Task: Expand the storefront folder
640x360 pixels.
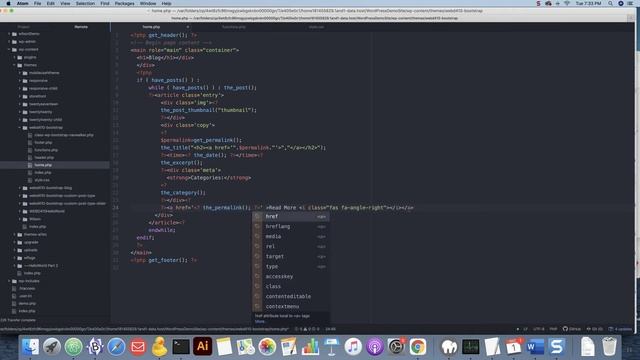Action: [20, 96]
